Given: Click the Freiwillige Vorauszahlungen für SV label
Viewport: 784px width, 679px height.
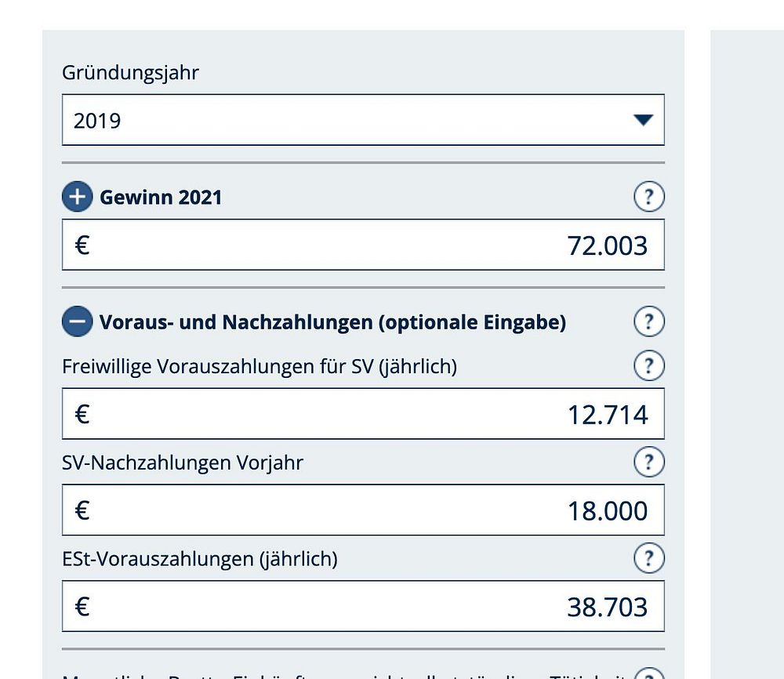Looking at the screenshot, I should [x=259, y=366].
